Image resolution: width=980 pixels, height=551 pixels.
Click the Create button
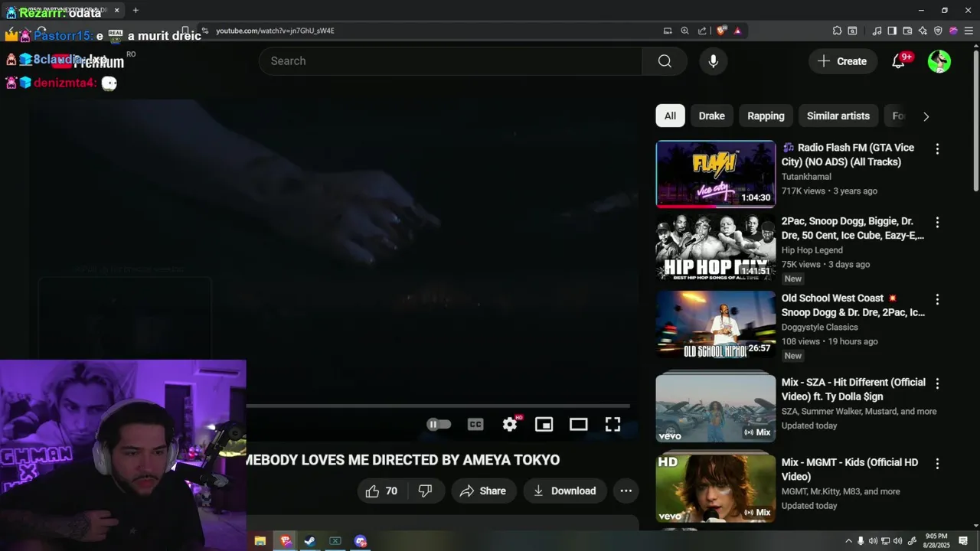(x=843, y=61)
